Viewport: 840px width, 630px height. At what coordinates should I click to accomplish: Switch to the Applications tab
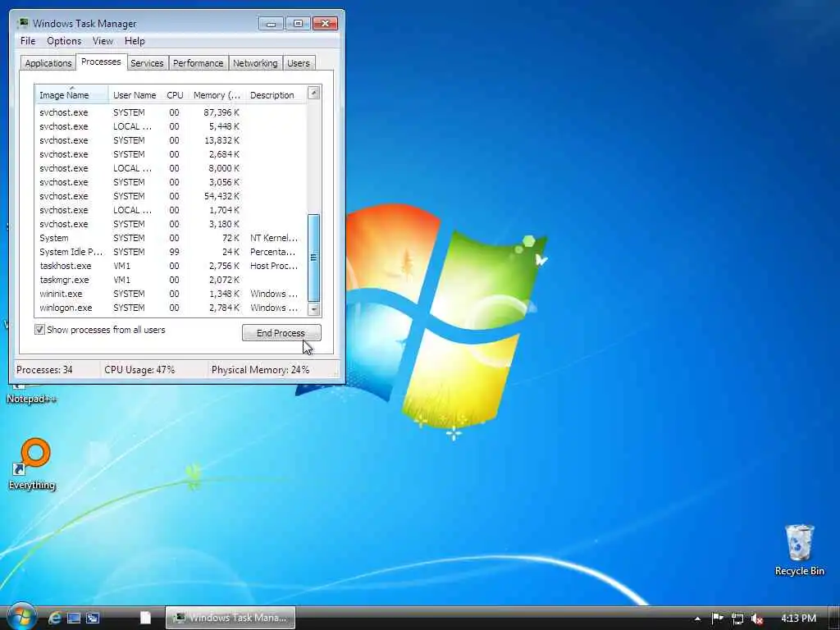pyautogui.click(x=48, y=63)
